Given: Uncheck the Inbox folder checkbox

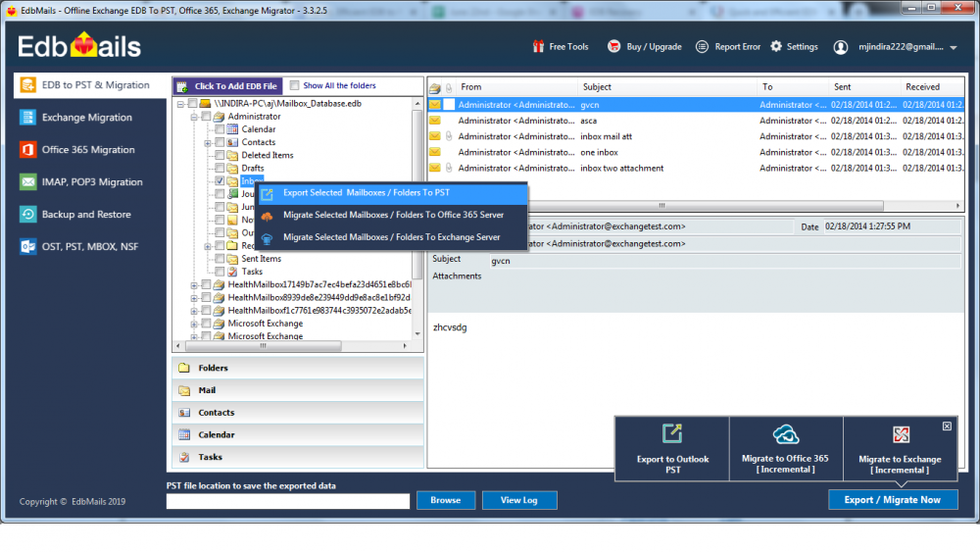Looking at the screenshot, I should click(x=220, y=181).
